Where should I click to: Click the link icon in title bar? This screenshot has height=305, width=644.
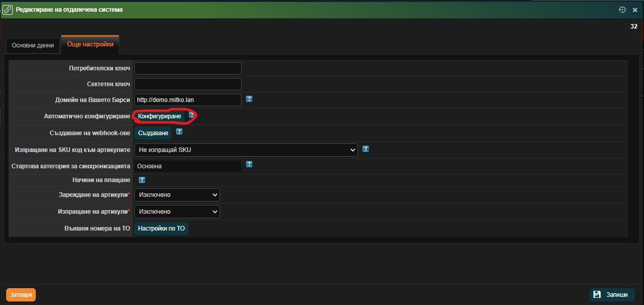[x=8, y=10]
